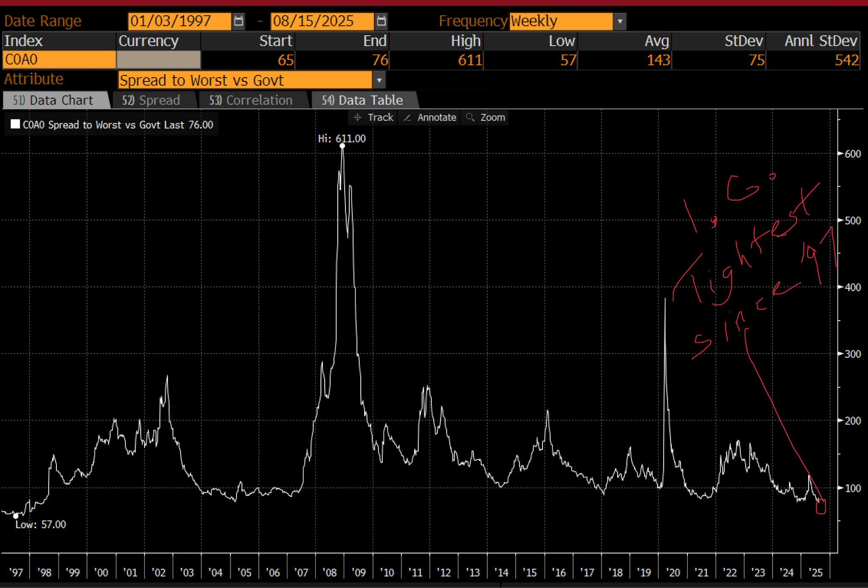Viewport: 868px width, 588px height.
Task: Open the Spread to Worst vs Govt combo box
Action: tap(245, 80)
